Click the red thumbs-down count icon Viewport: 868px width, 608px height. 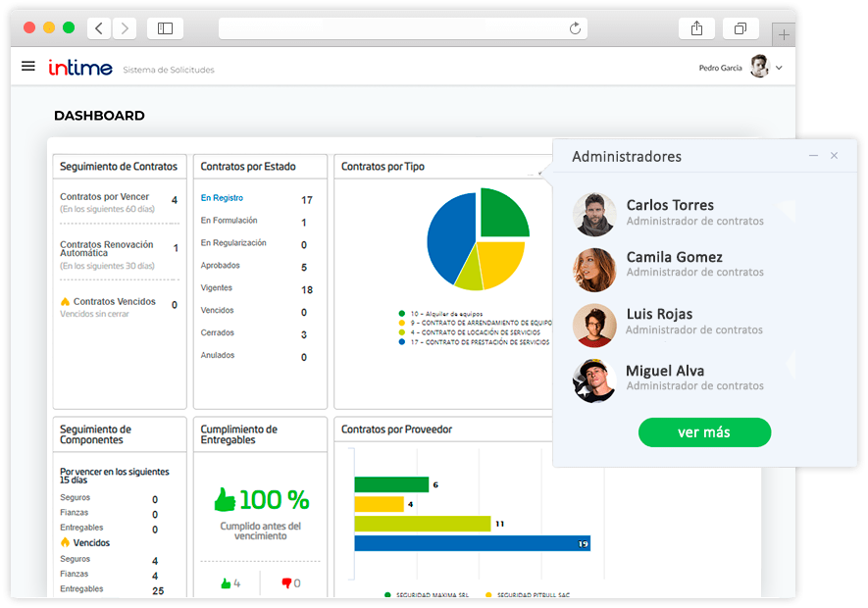coord(286,583)
